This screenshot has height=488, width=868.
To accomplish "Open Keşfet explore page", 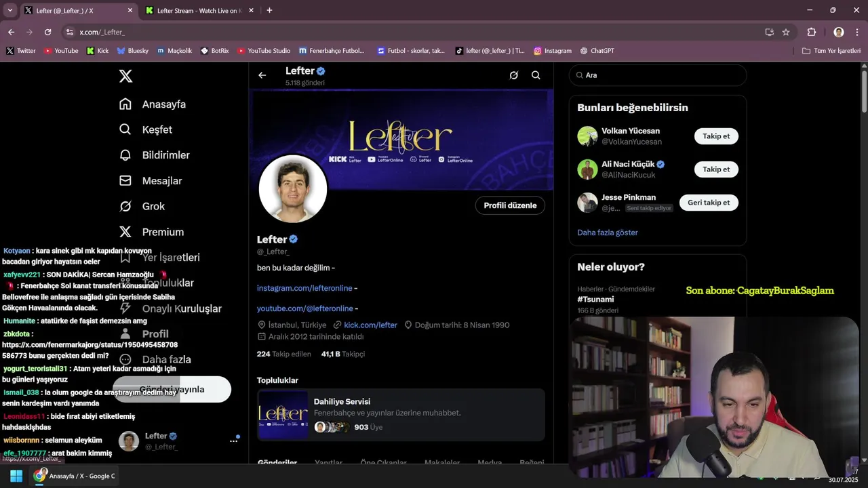I will click(x=146, y=129).
